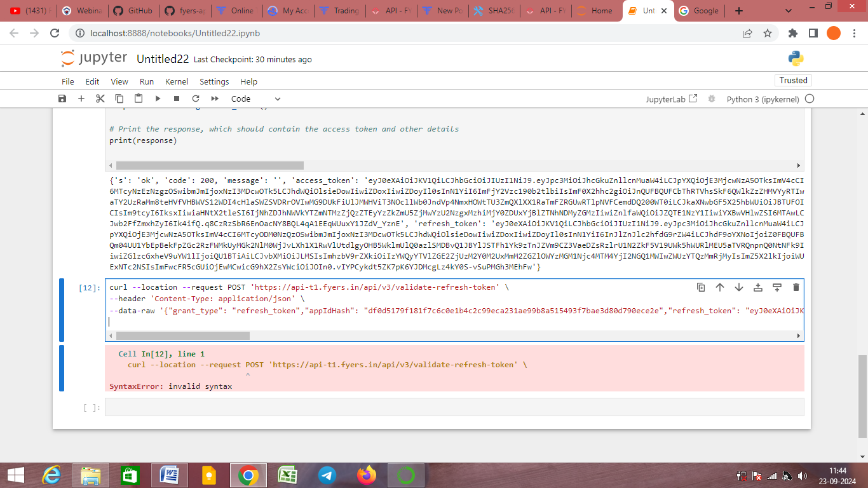Screen dimensions: 868x488
Task: Open the Kernel menu
Action: (177, 81)
